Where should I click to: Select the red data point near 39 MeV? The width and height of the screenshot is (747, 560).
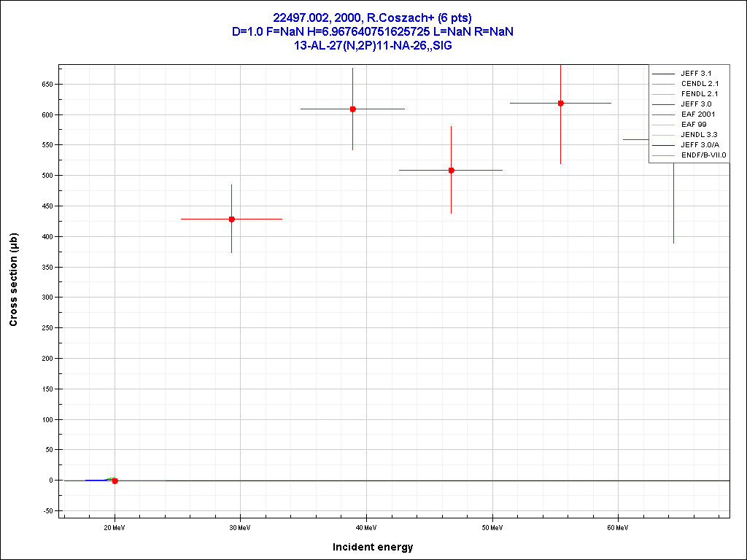pyautogui.click(x=352, y=109)
